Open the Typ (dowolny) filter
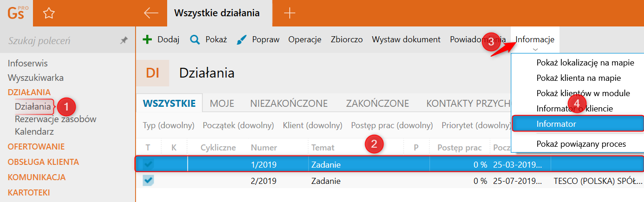Image resolution: width=644 pixels, height=202 pixels. (169, 125)
